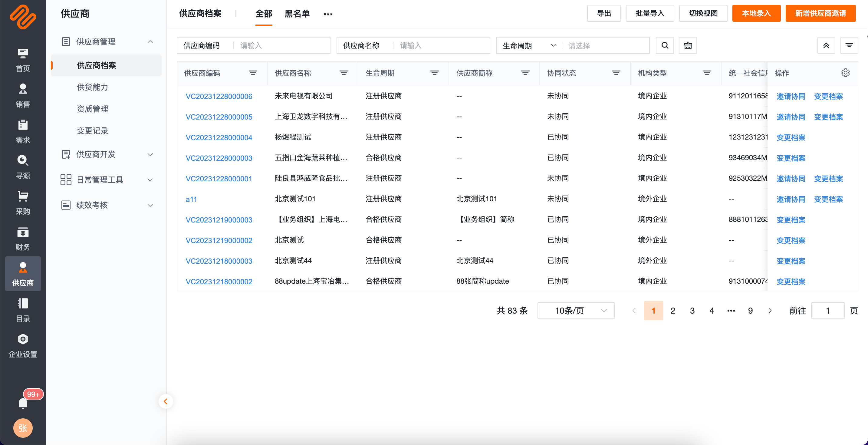Switch to the 黑名单 tab
This screenshot has height=445, width=868.
click(x=297, y=14)
